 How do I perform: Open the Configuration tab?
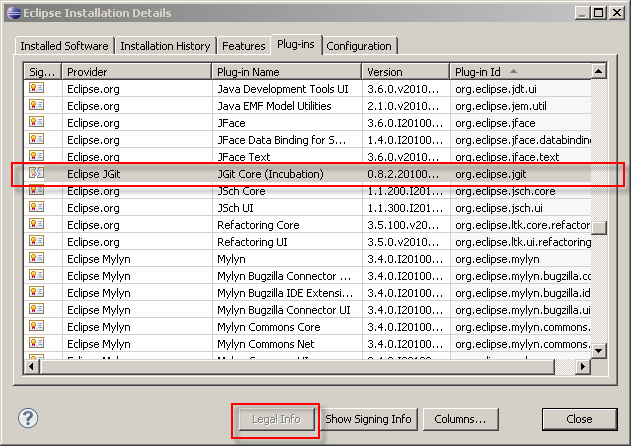[359, 46]
